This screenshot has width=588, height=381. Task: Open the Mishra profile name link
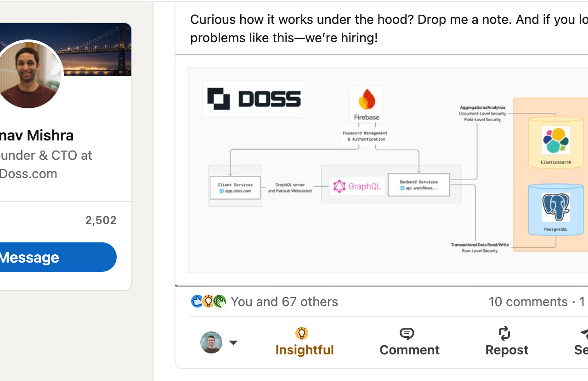point(37,135)
